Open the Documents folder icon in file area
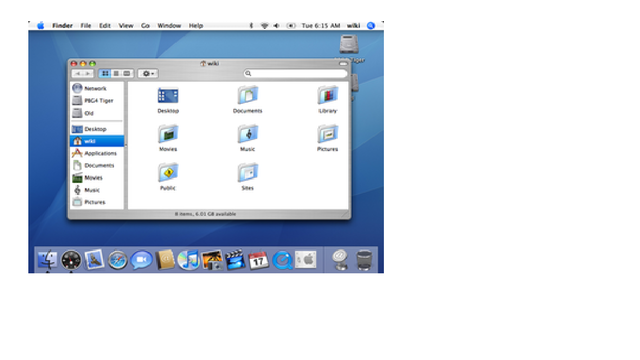Image resolution: width=640 pixels, height=360 pixels. [247, 95]
